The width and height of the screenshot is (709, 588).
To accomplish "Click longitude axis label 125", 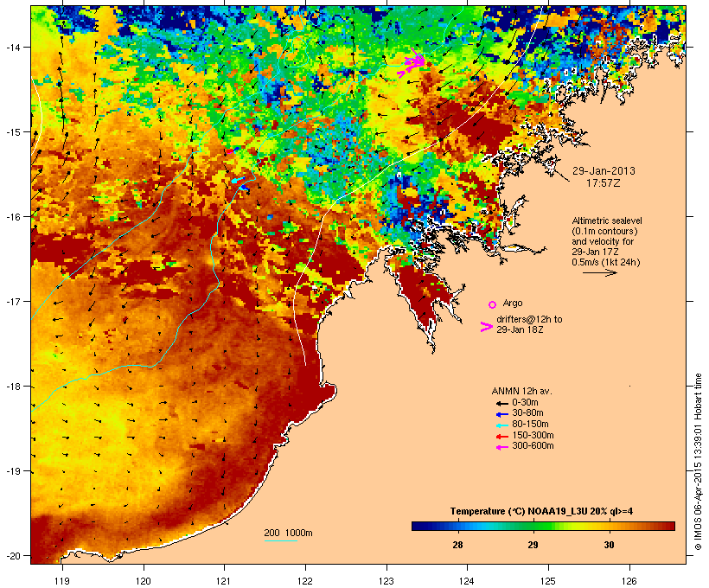I will [x=548, y=581].
